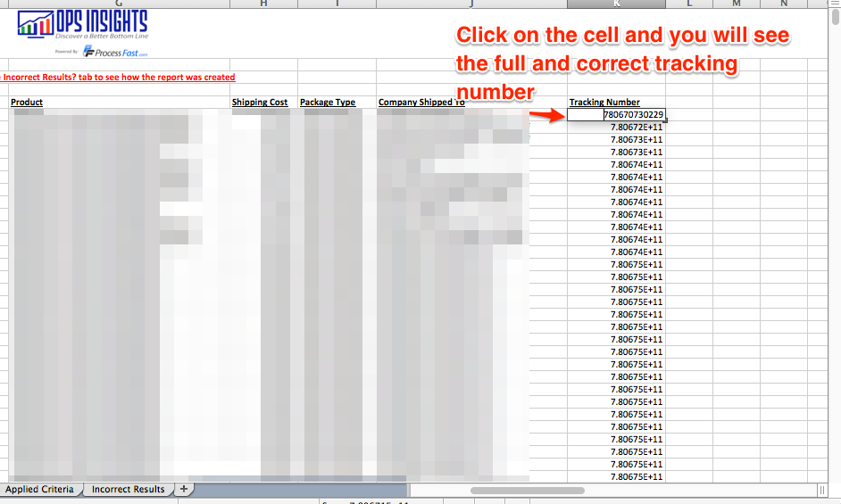
Task: Click the split handle right of the scrollbar
Action: point(821,490)
